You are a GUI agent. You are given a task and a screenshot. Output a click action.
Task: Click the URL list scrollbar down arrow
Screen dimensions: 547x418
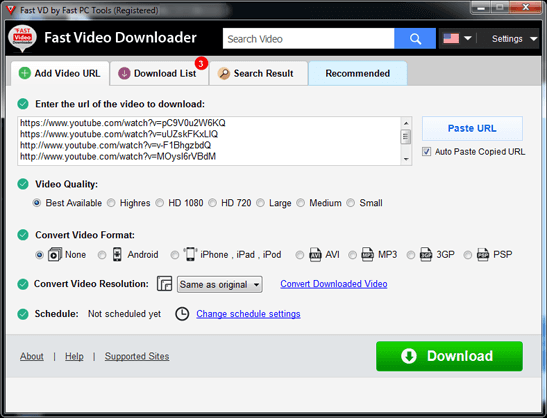(x=406, y=159)
